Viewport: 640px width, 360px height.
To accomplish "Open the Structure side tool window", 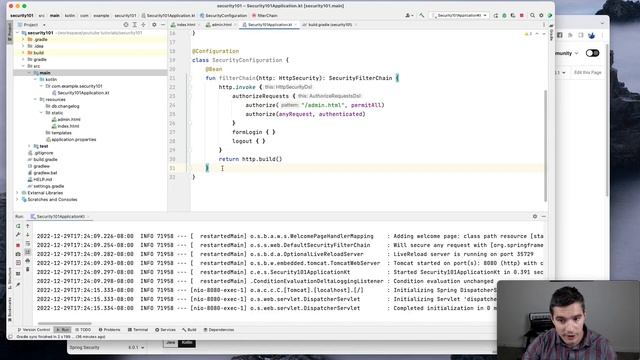I will coord(10,278).
